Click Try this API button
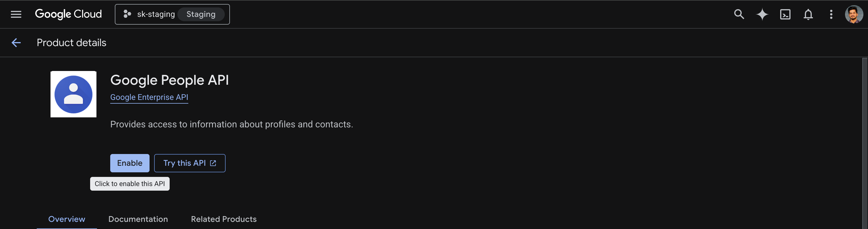The image size is (868, 229). pyautogui.click(x=190, y=163)
